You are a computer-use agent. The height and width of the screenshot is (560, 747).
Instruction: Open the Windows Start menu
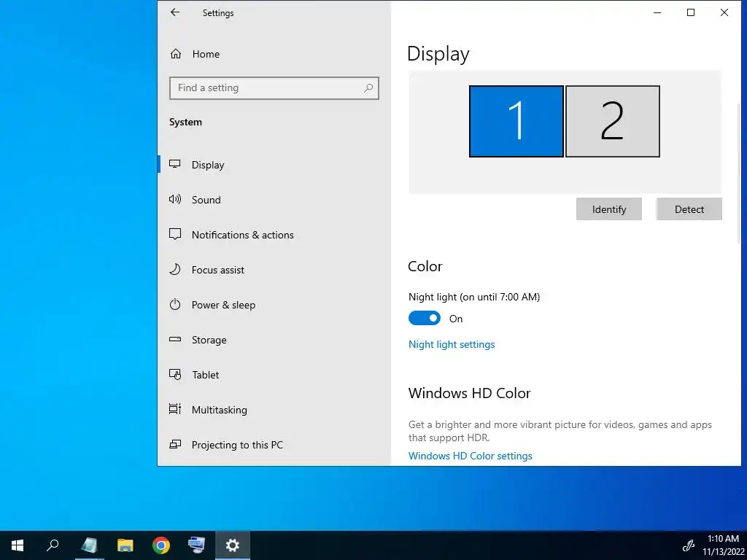pyautogui.click(x=18, y=545)
